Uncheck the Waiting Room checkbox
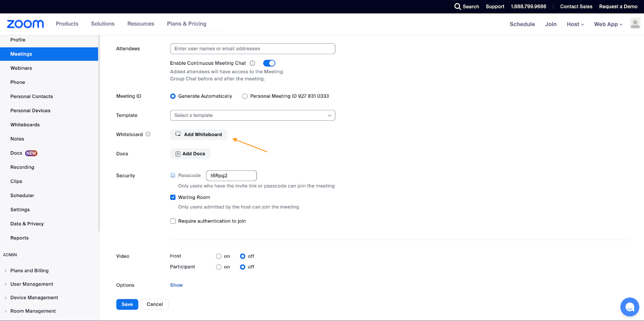This screenshot has width=644, height=321. pyautogui.click(x=173, y=198)
